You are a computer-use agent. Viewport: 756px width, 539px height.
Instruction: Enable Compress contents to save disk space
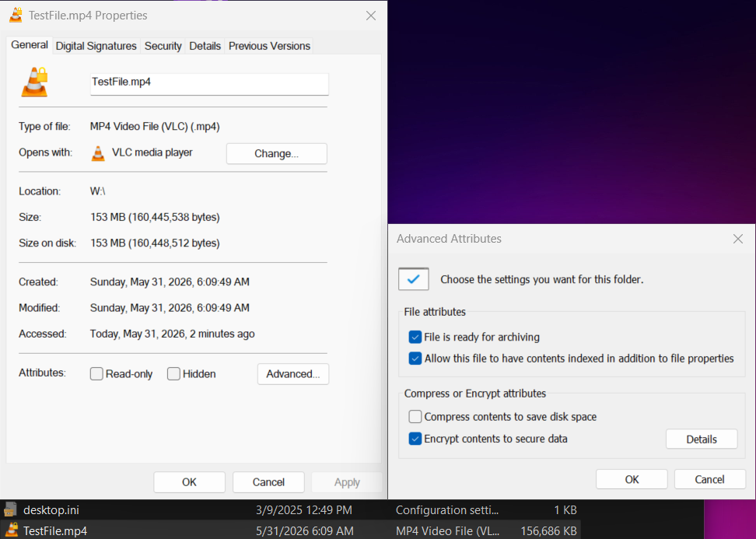tap(415, 417)
